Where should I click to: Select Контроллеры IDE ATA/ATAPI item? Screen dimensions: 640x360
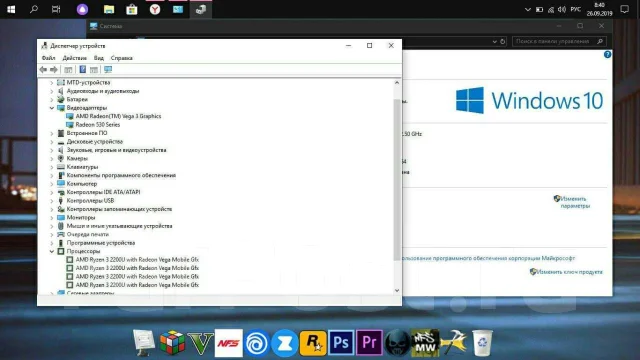[x=103, y=192]
